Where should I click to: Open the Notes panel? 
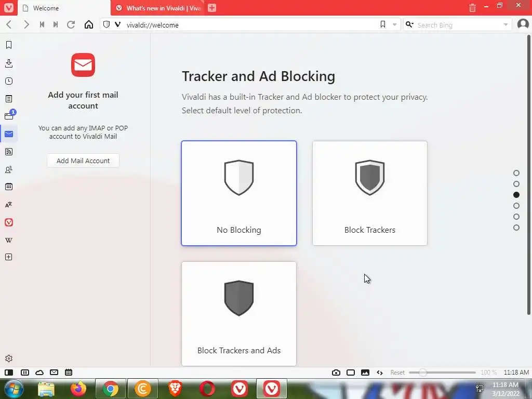point(9,99)
